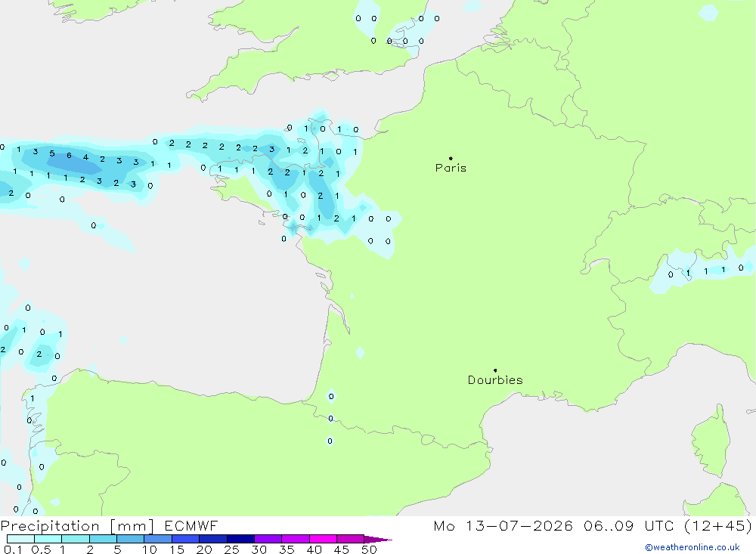Select the 45 mm magenta legend color swatch
756x554 pixels.
point(350,539)
